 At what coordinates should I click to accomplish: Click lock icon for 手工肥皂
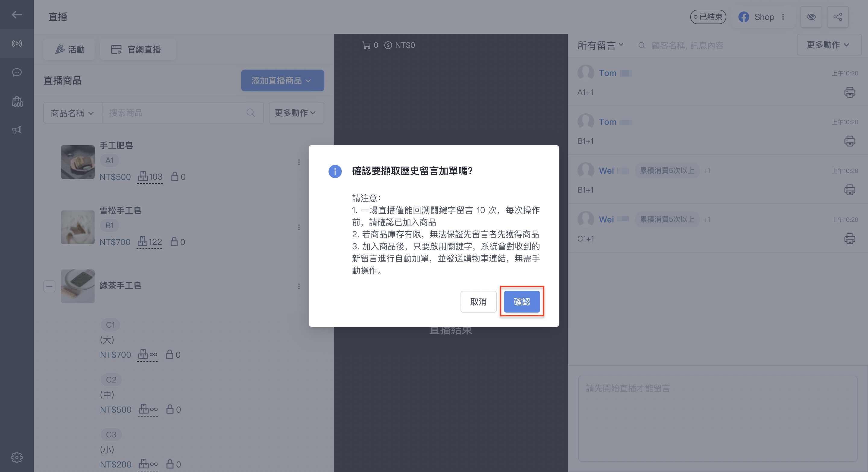click(175, 177)
